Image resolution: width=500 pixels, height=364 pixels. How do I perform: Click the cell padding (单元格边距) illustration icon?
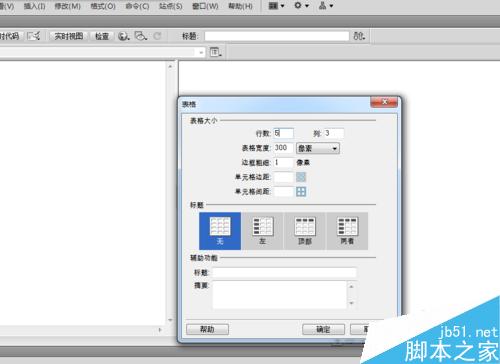[x=301, y=177]
